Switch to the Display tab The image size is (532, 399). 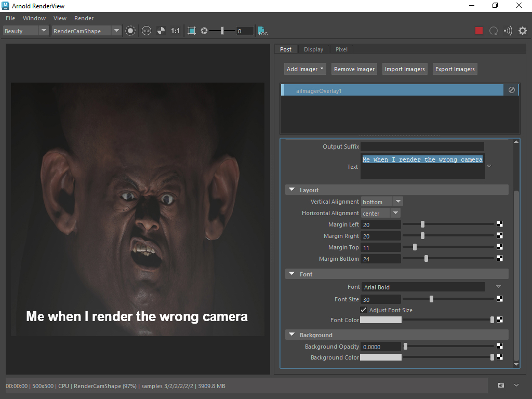point(313,49)
